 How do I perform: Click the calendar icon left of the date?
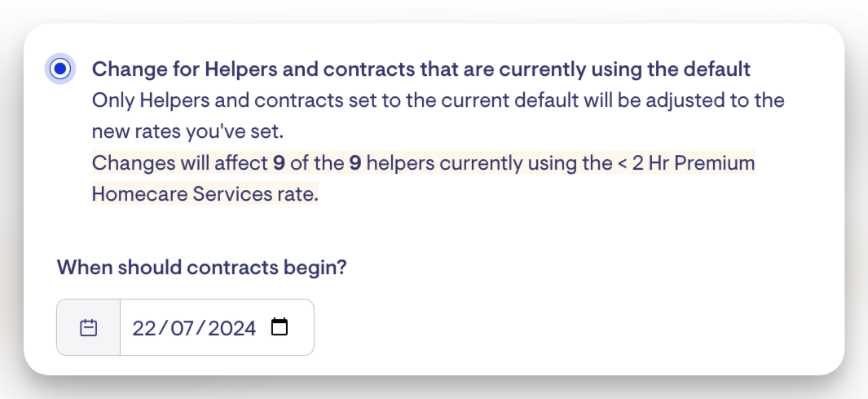click(88, 328)
